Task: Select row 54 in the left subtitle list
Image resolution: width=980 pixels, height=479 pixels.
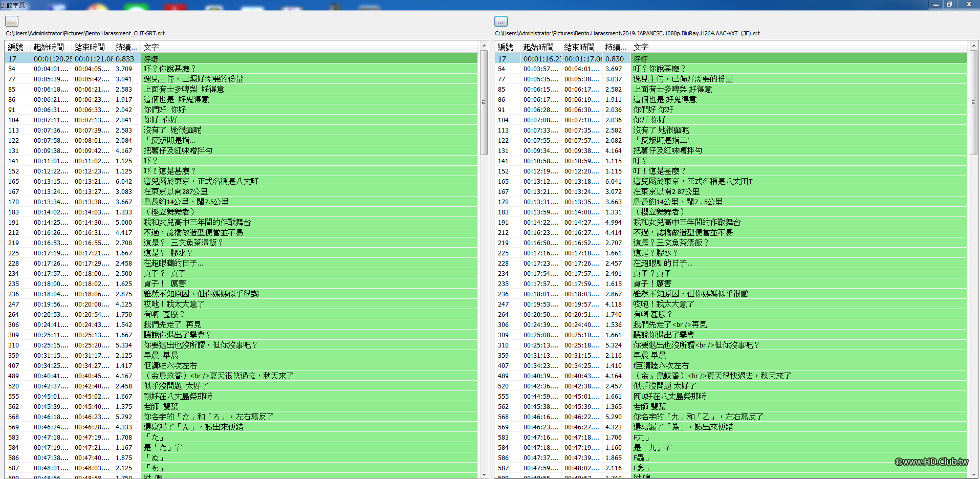Action: (242, 69)
